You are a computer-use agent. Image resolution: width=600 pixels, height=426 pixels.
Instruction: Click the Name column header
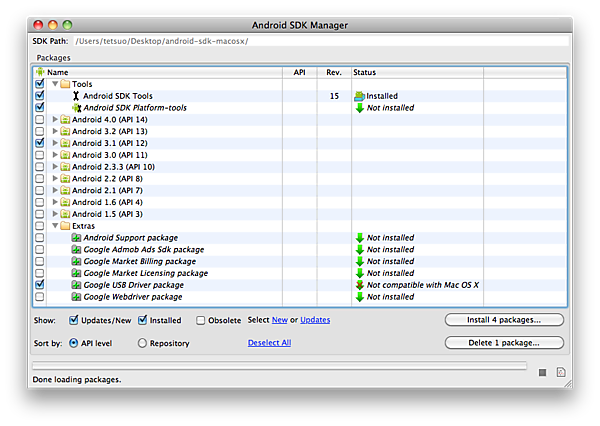click(x=58, y=72)
